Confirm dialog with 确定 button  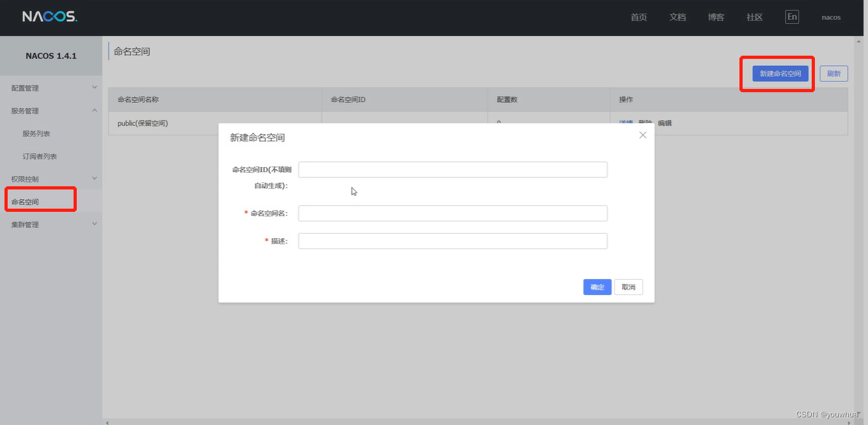(597, 287)
